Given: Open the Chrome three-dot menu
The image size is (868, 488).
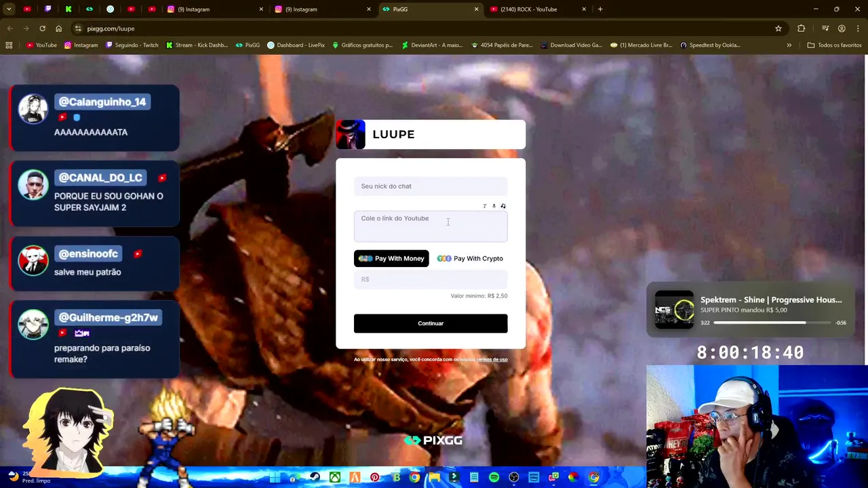Looking at the screenshot, I should click(x=858, y=28).
